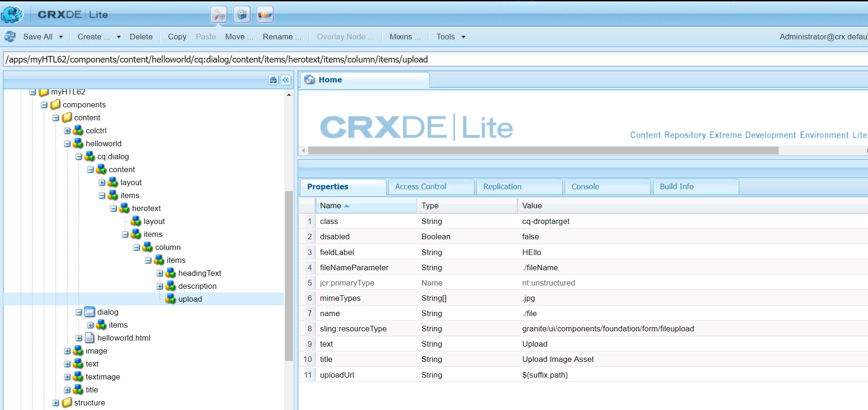Collapse the tree panel with double-arrow icon
868x410 pixels.
[286, 80]
